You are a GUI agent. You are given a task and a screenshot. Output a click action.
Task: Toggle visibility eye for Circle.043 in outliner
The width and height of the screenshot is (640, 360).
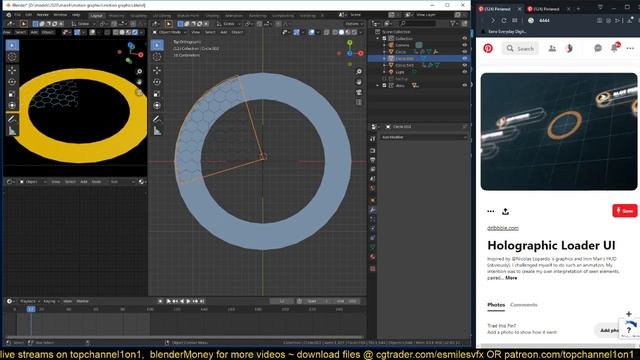[464, 65]
